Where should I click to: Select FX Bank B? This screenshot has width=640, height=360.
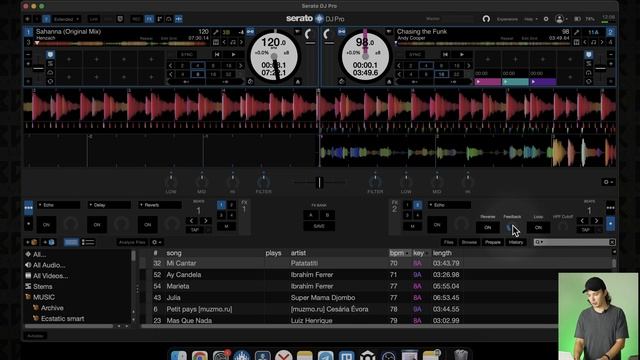[x=327, y=215]
